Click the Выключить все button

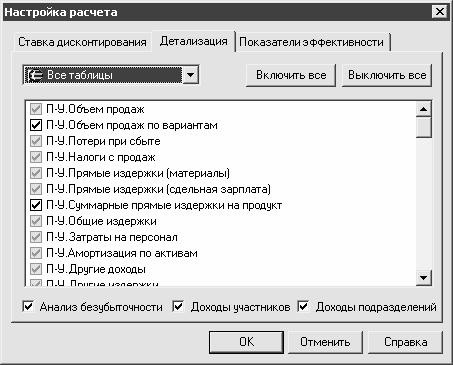click(x=387, y=75)
